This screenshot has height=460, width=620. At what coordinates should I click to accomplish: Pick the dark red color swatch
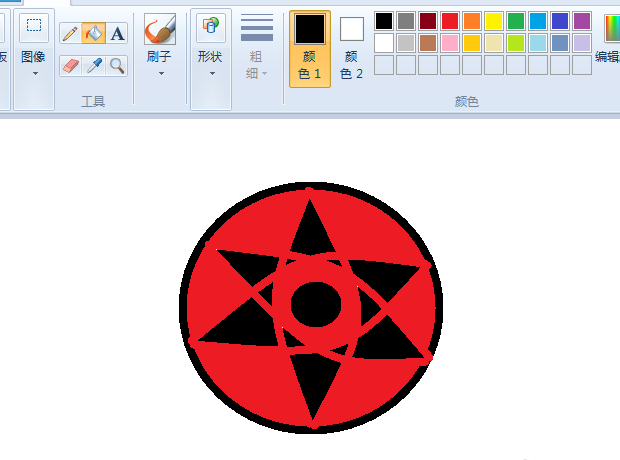[428, 21]
